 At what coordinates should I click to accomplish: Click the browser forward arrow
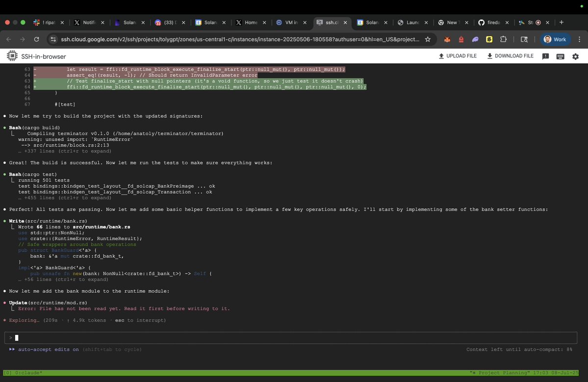(23, 39)
